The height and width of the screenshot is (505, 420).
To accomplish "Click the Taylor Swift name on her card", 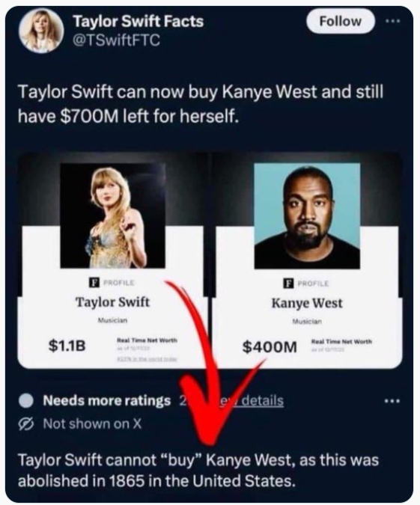I will tap(113, 302).
